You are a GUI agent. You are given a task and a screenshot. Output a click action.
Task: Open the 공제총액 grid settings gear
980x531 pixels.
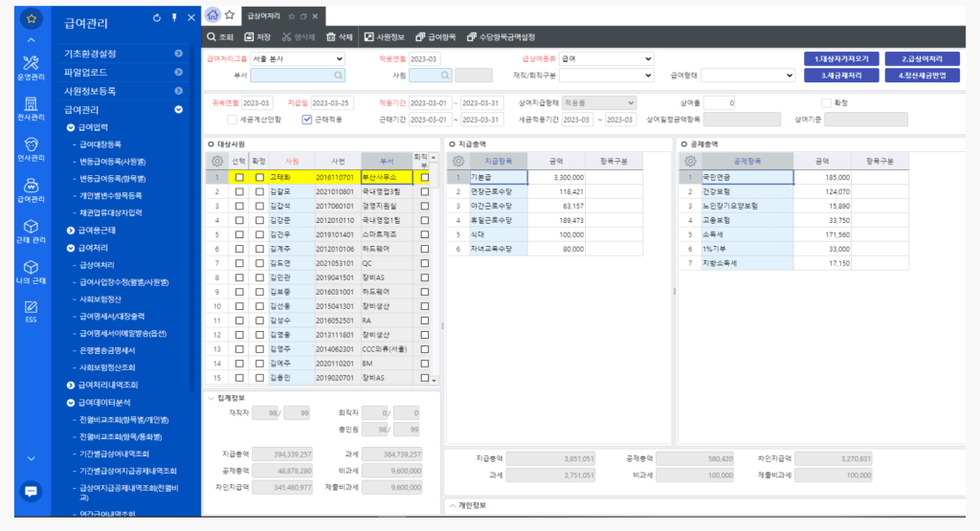tap(690, 161)
